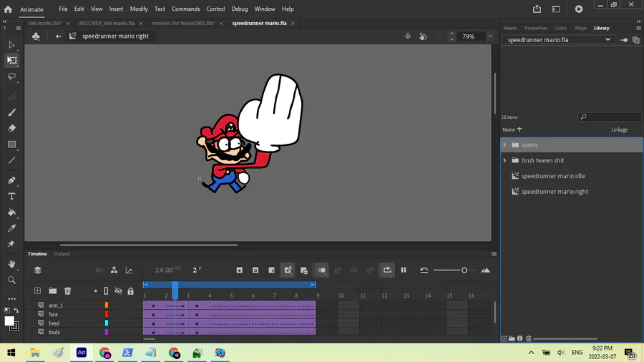Click the Insert Frame icon
The image size is (644, 362).
point(271,270)
